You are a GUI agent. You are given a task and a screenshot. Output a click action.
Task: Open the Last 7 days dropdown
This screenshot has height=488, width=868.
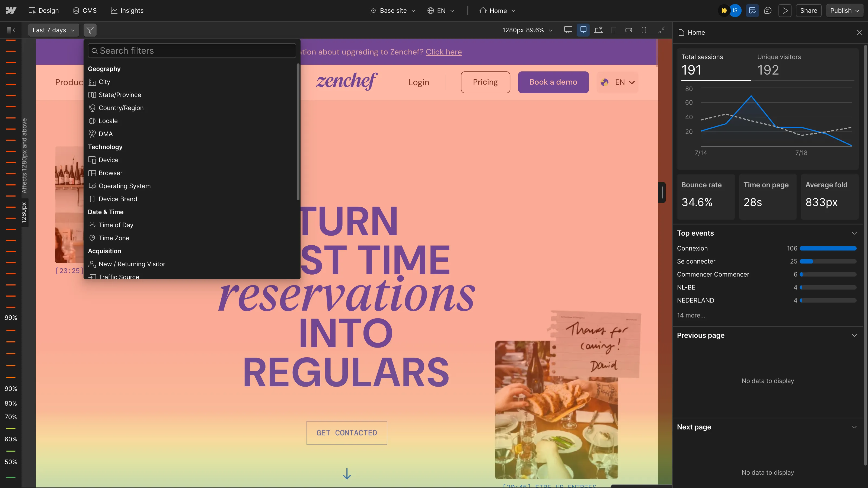pos(53,30)
